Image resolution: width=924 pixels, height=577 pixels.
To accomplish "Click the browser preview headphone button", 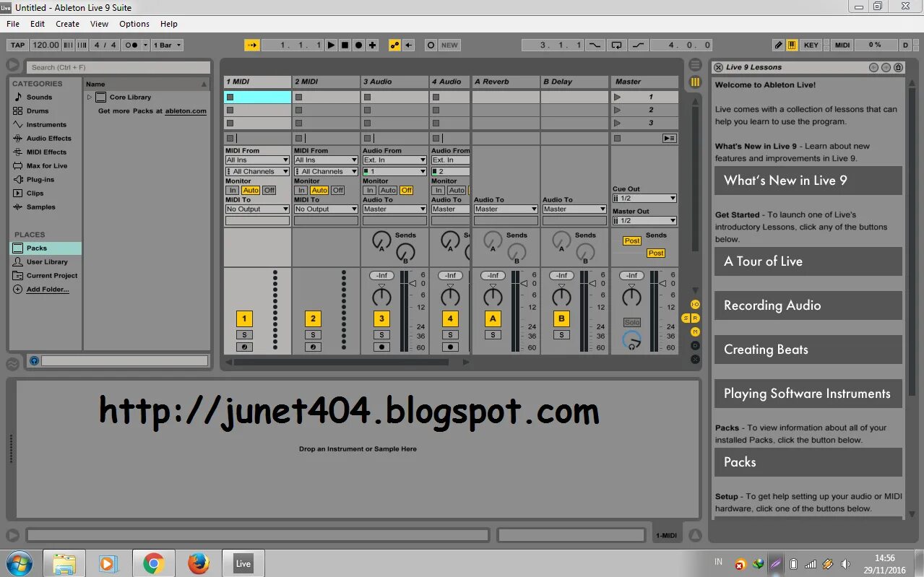I will coord(34,360).
